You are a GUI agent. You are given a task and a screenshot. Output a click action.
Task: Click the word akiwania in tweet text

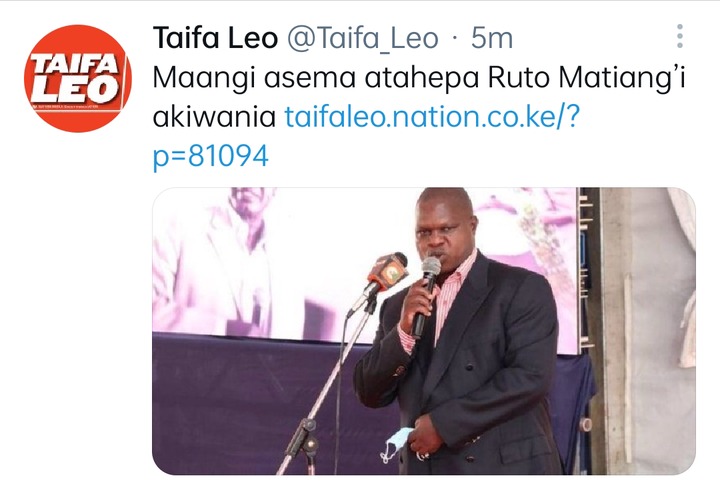214,117
